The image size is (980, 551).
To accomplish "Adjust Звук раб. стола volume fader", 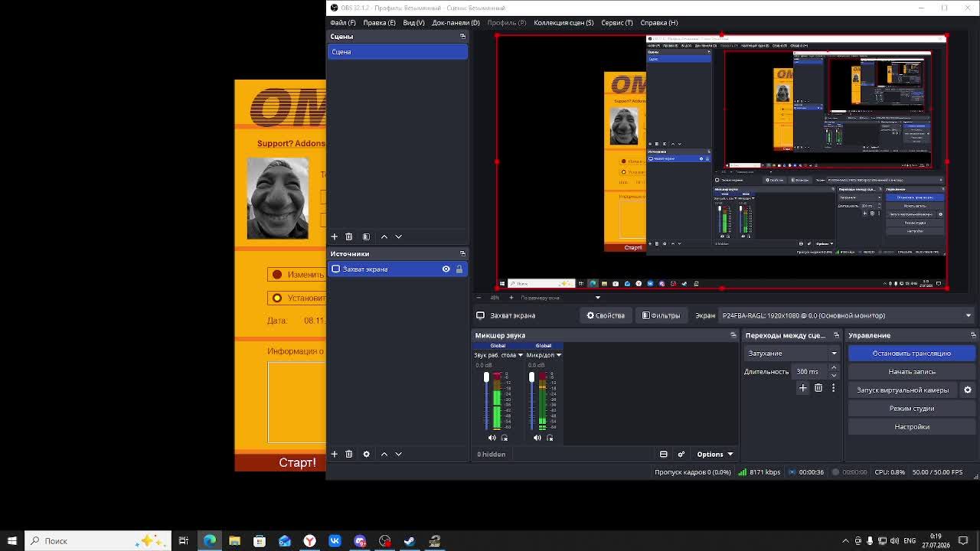I will pos(486,377).
